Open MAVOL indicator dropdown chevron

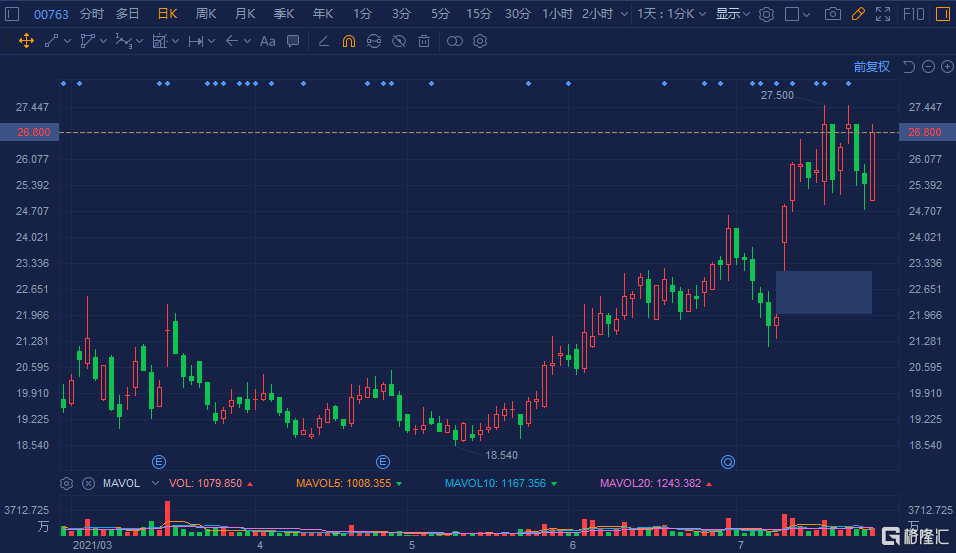tap(155, 483)
